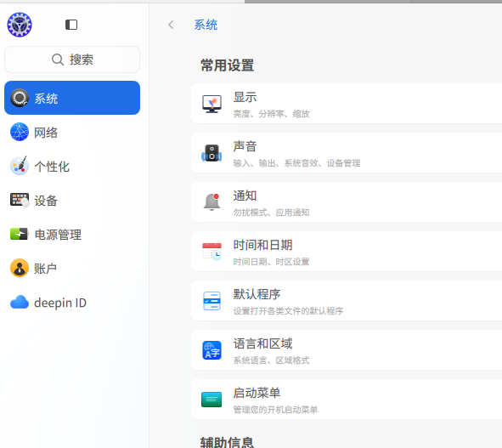
Task: Select 设备 in the sidebar
Action: [x=72, y=201]
